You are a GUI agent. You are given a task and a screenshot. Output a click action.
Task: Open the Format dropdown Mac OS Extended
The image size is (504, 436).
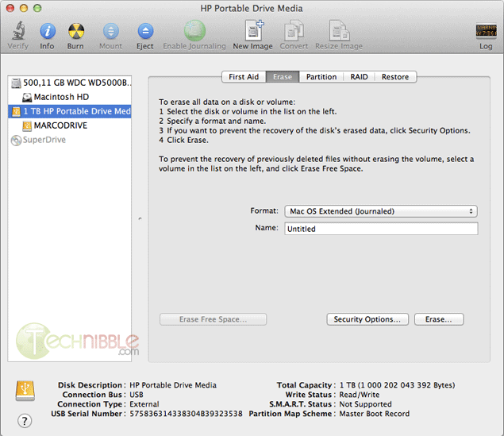click(381, 211)
